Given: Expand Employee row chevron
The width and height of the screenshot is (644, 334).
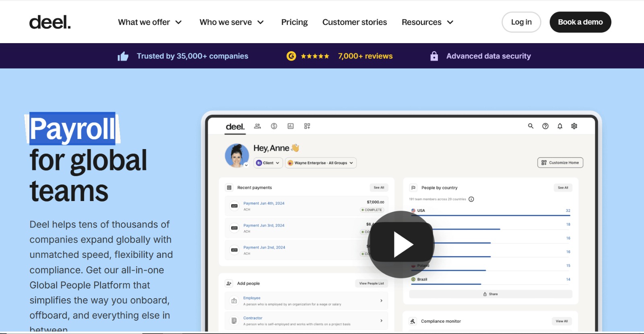Looking at the screenshot, I should pyautogui.click(x=381, y=301).
